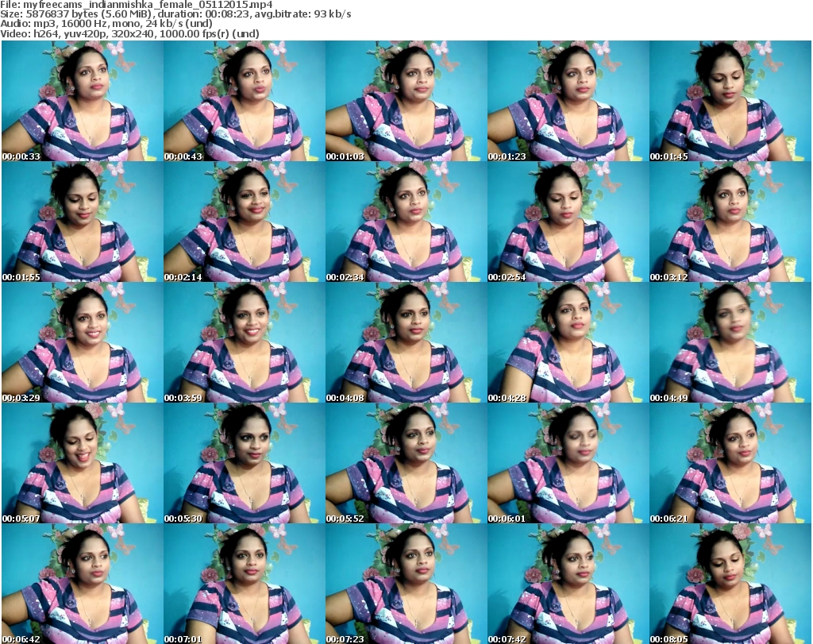Screen dimensions: 813x644
Task: Choose the frame timestamped 00:06:21
Action: 730,463
